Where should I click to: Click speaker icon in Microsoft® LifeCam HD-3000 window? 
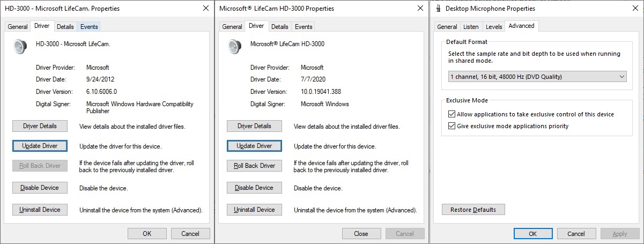pos(235,47)
